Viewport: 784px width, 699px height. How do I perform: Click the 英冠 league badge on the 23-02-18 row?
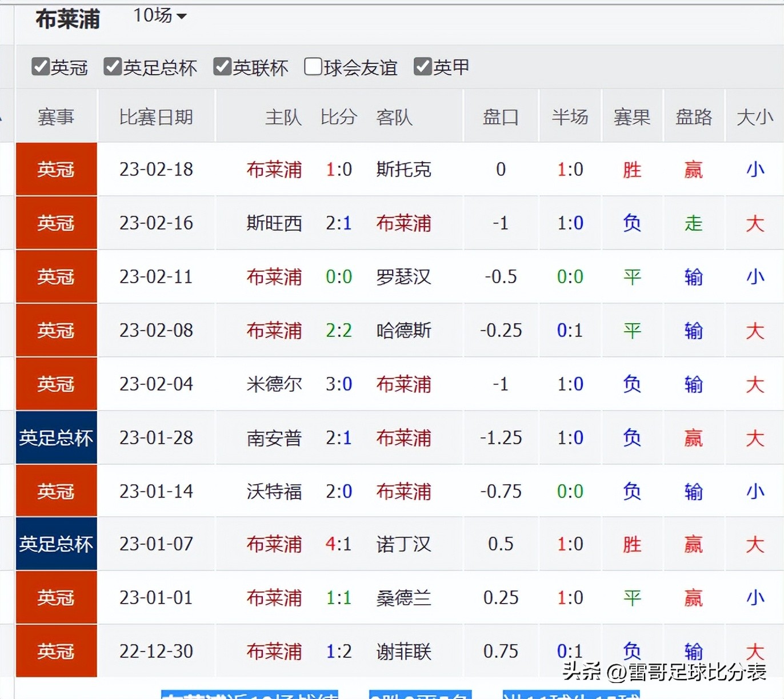[55, 169]
